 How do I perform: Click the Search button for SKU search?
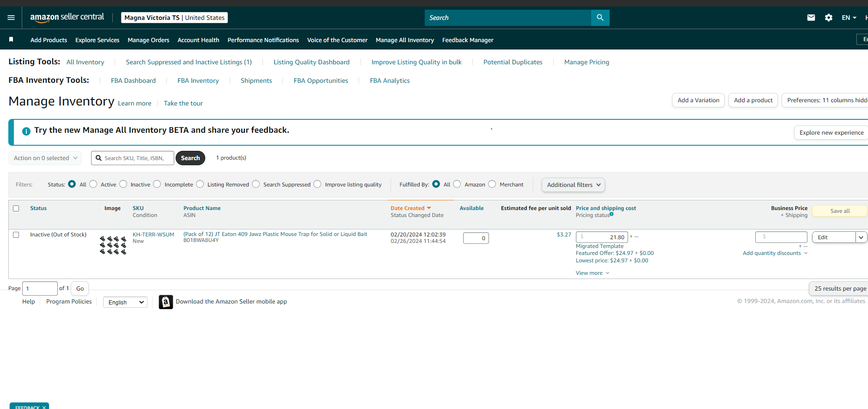point(190,158)
